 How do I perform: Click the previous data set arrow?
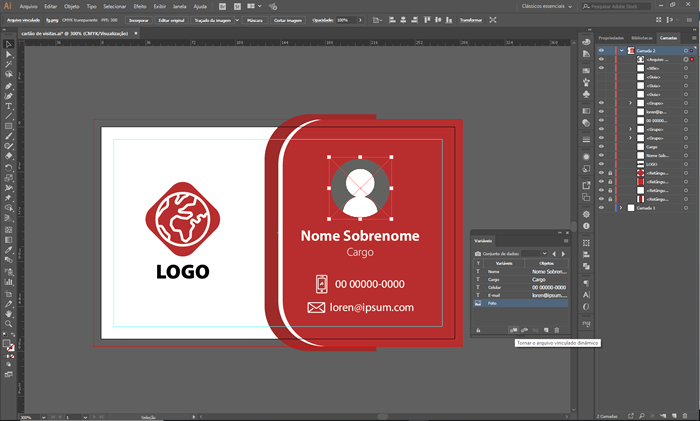pyautogui.click(x=554, y=254)
